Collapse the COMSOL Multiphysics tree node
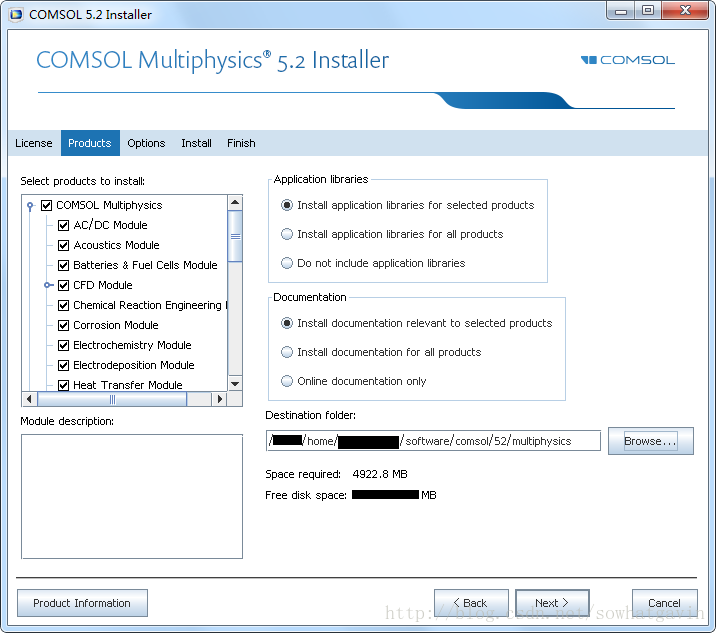The width and height of the screenshot is (716, 633). point(30,206)
